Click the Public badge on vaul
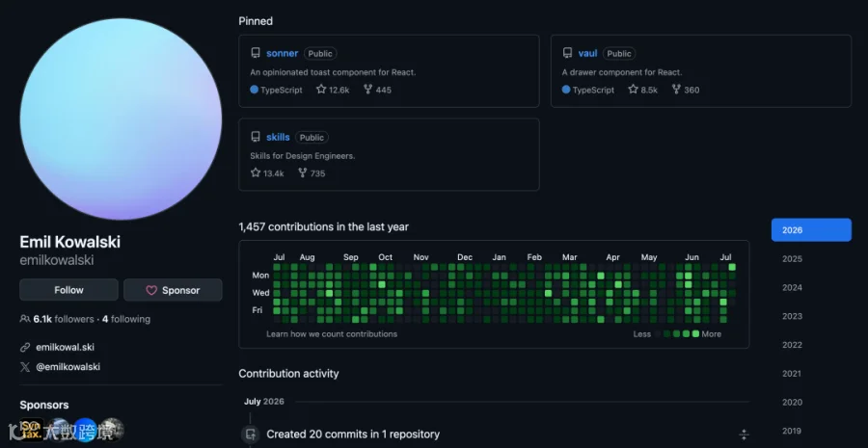This screenshot has height=448, width=868. tap(619, 54)
